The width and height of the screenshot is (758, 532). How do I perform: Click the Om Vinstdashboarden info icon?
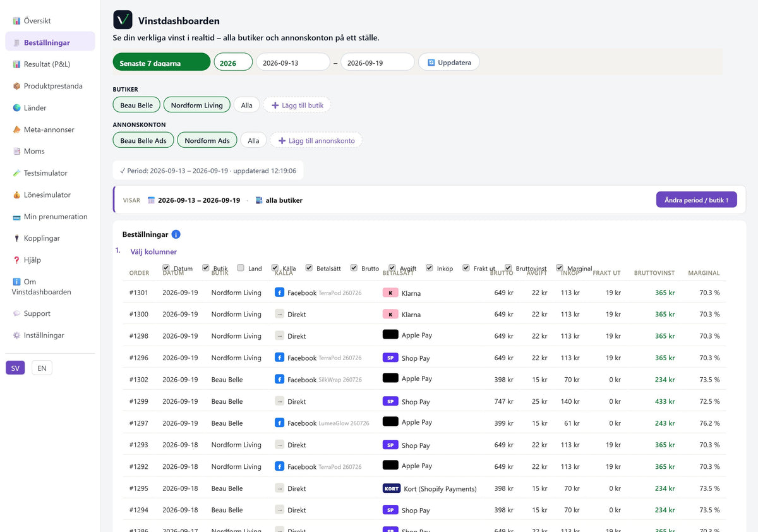click(17, 282)
